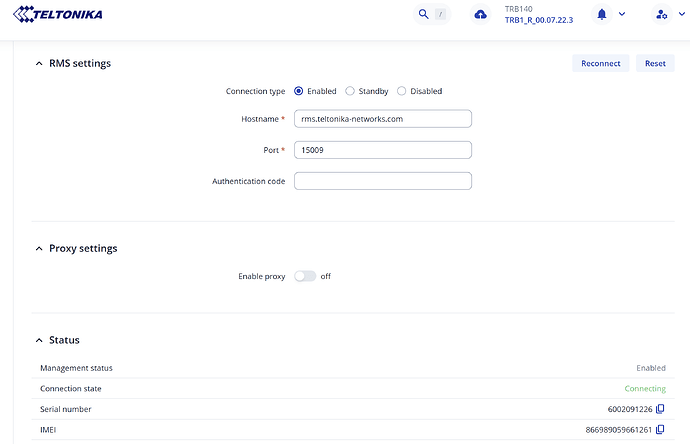Click the slash shortcut key badge
Viewport: 690px width, 444px height.
click(x=440, y=15)
